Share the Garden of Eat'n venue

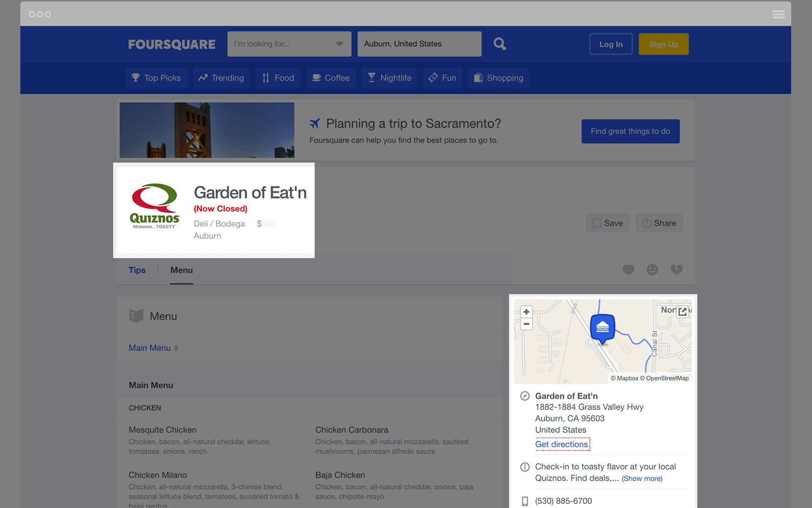659,223
